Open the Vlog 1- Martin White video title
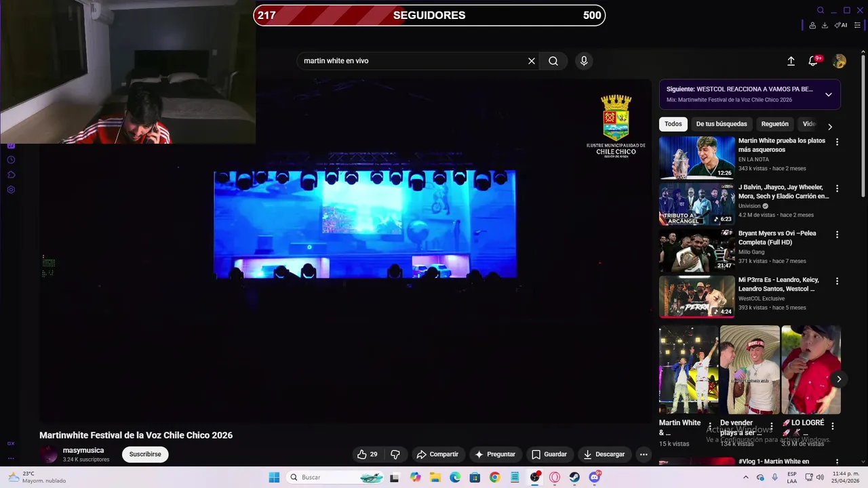 (774, 462)
